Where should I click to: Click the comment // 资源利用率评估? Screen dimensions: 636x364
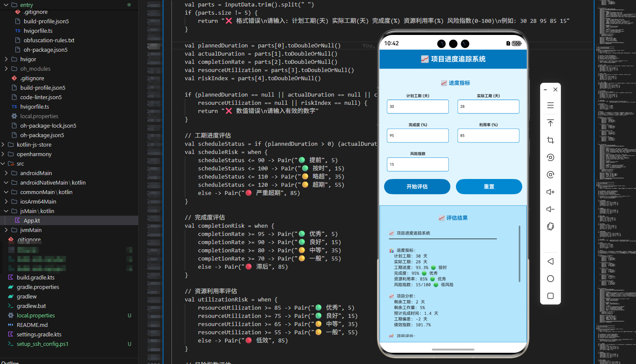click(211, 291)
